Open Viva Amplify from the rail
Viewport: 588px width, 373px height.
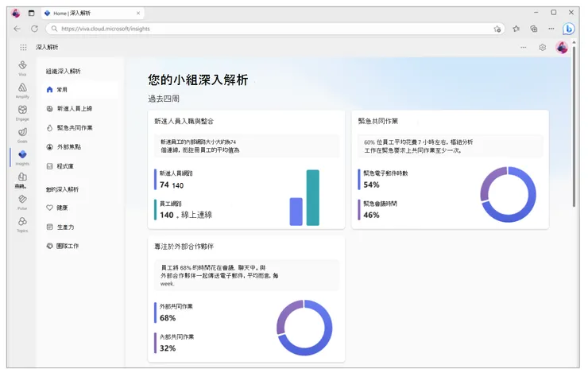click(x=22, y=90)
